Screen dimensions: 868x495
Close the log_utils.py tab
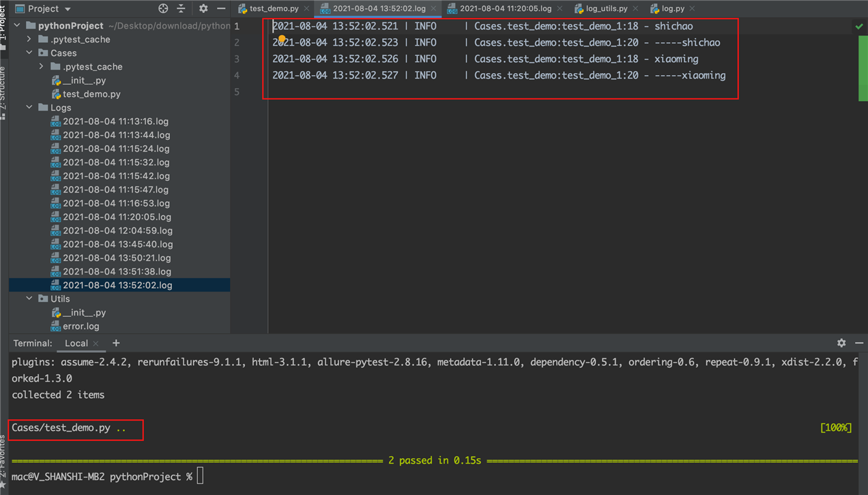pos(635,9)
